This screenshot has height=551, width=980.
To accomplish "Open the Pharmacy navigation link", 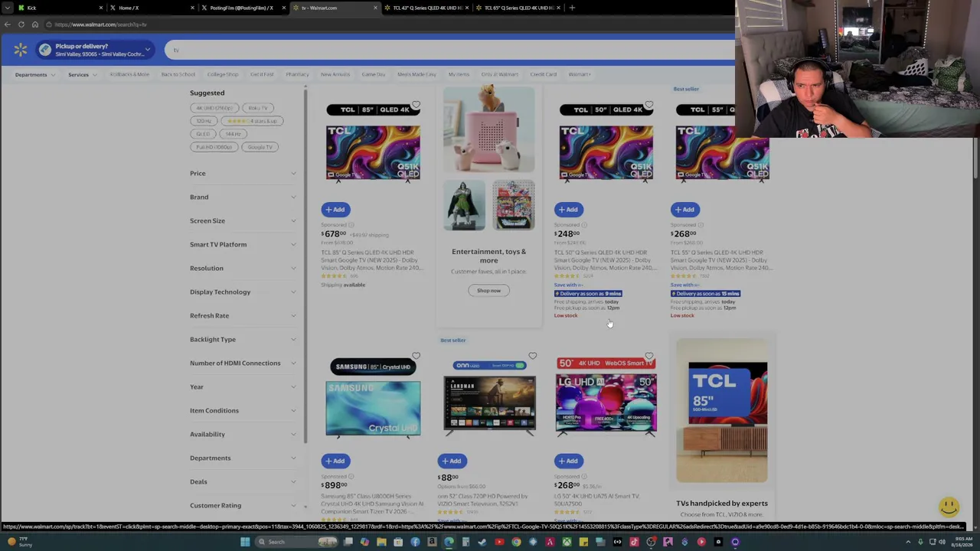I will tap(297, 74).
